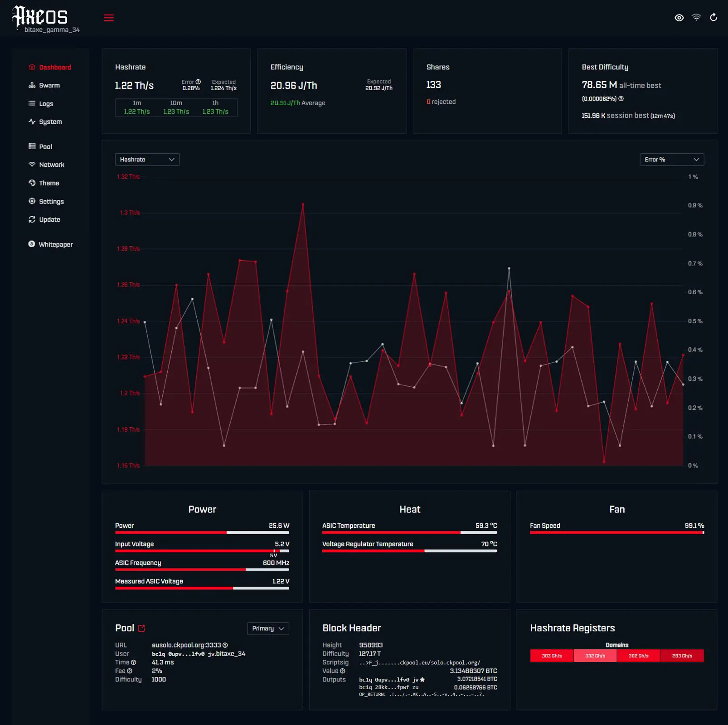Click the Logs list icon
The width and height of the screenshot is (728, 725).
(x=32, y=103)
